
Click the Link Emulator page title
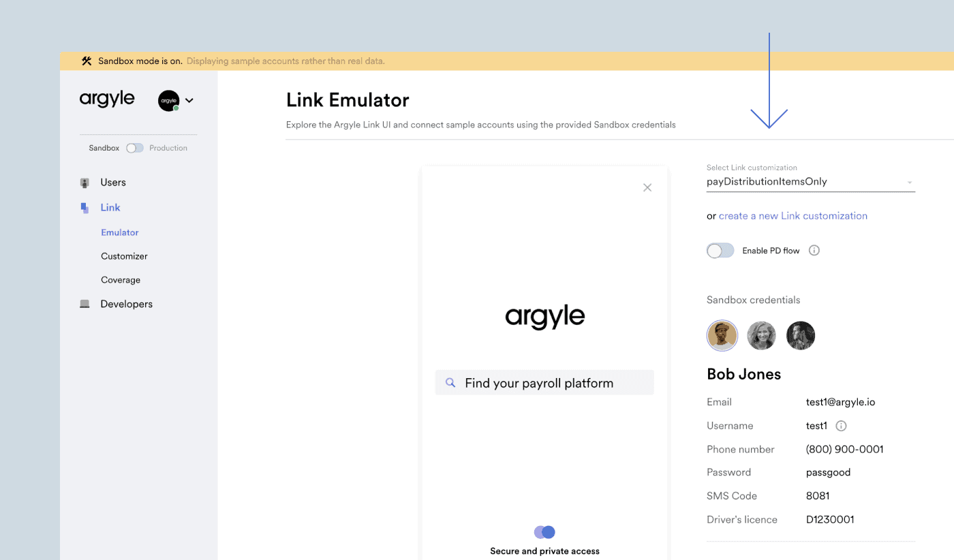348,100
